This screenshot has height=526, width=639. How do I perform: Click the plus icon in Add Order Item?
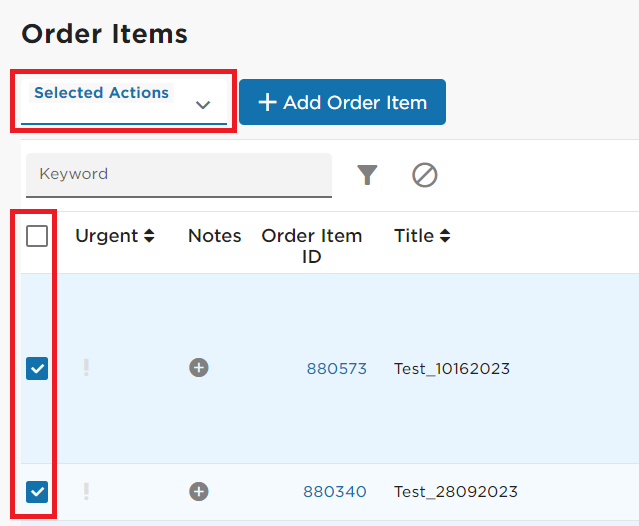tap(267, 102)
